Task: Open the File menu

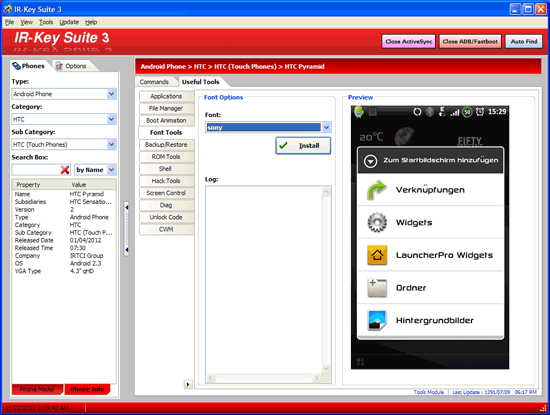Action: pyautogui.click(x=9, y=22)
